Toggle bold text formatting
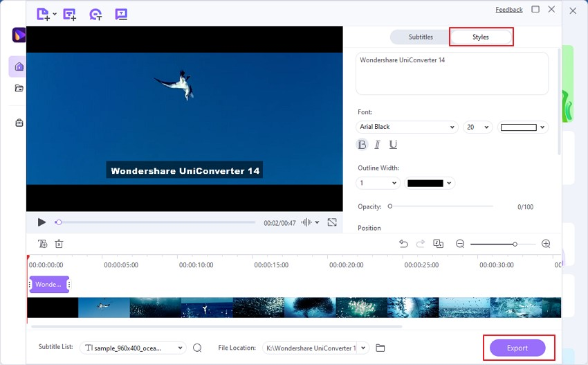Screen dimensions: 588x365 pos(362,145)
